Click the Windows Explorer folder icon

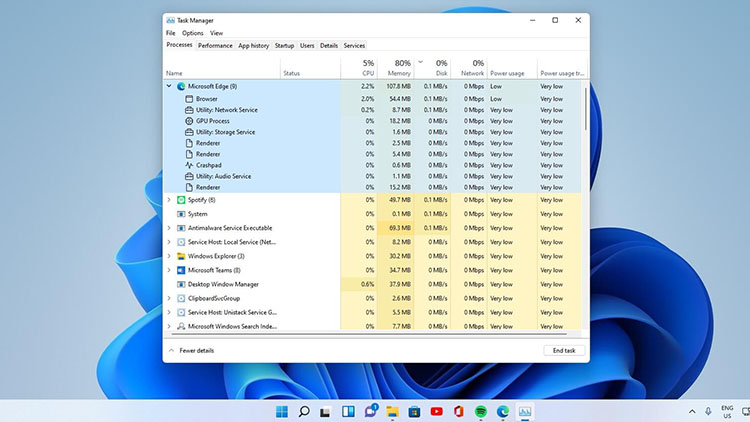tap(181, 256)
